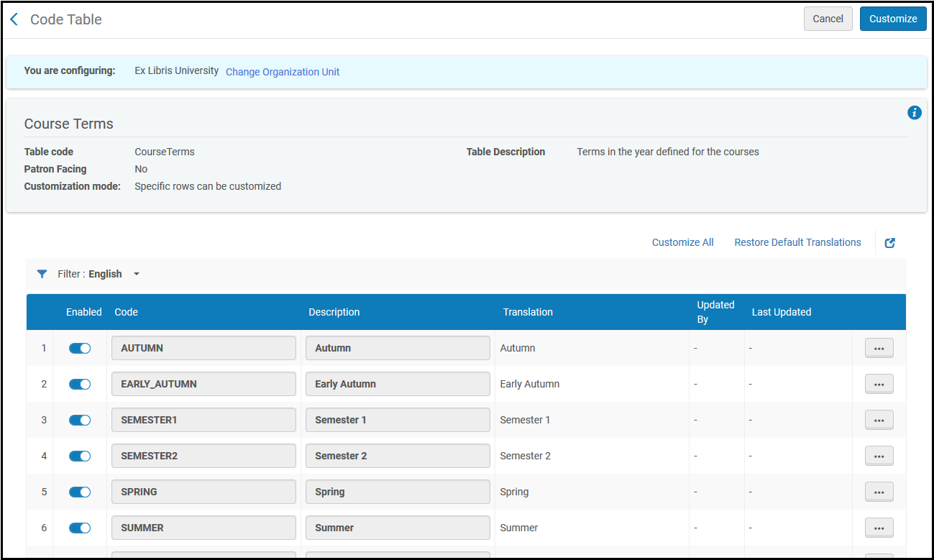Click the SPRING code field
This screenshot has height=560, width=934.
pos(203,492)
